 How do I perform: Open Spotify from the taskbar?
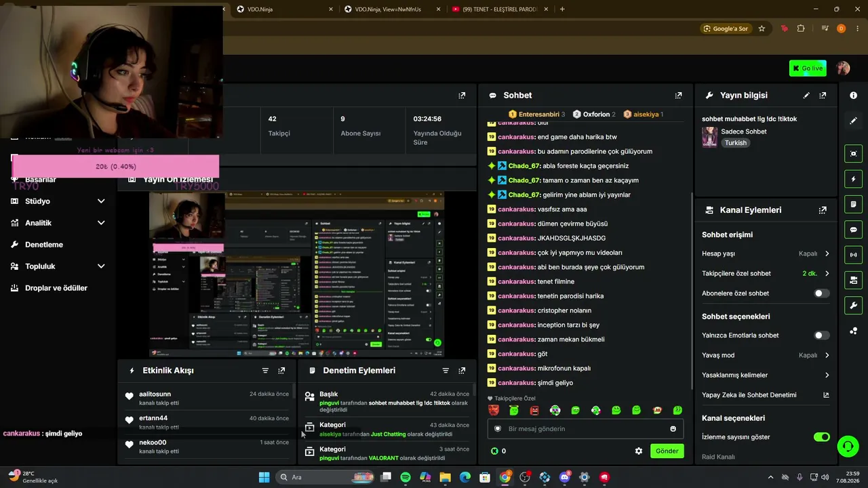406,477
